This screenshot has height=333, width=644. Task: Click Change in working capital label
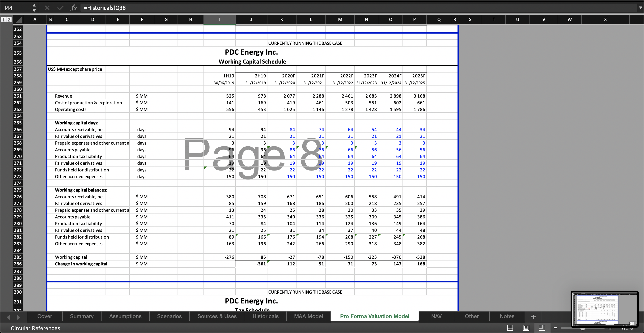point(81,264)
